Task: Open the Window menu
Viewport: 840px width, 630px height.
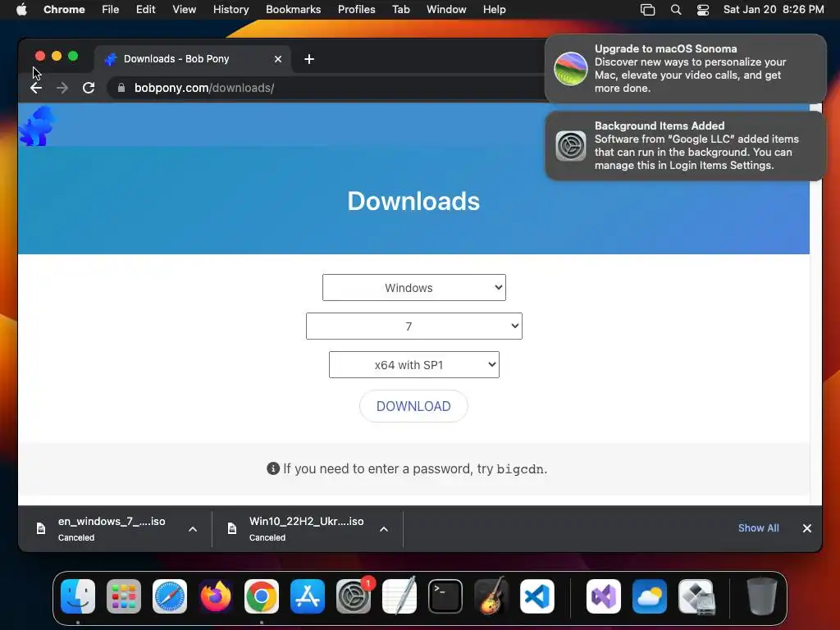Action: pos(446,10)
